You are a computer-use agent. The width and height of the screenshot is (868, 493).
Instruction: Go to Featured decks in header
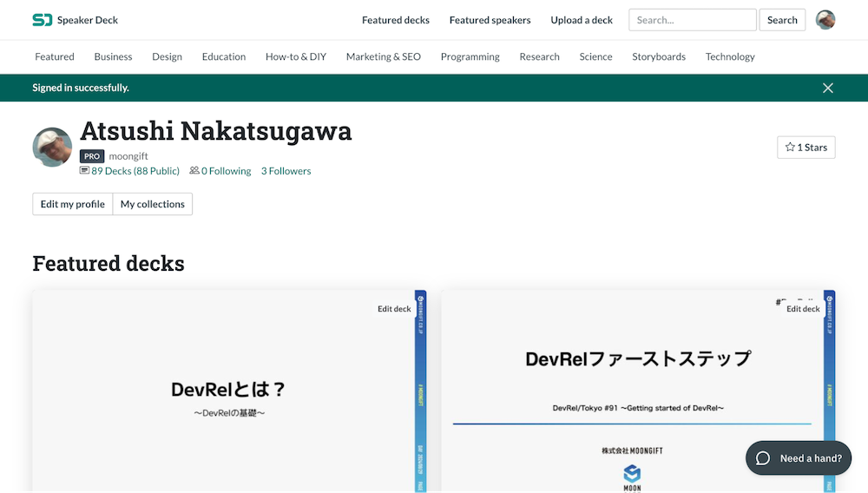(x=395, y=20)
